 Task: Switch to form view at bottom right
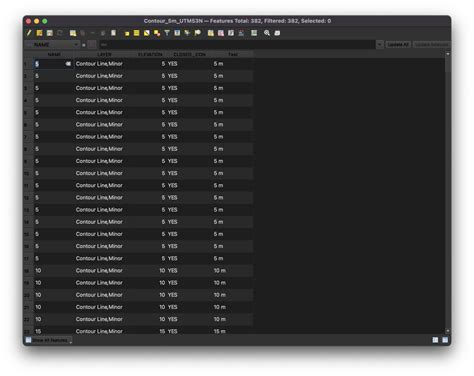(x=435, y=340)
